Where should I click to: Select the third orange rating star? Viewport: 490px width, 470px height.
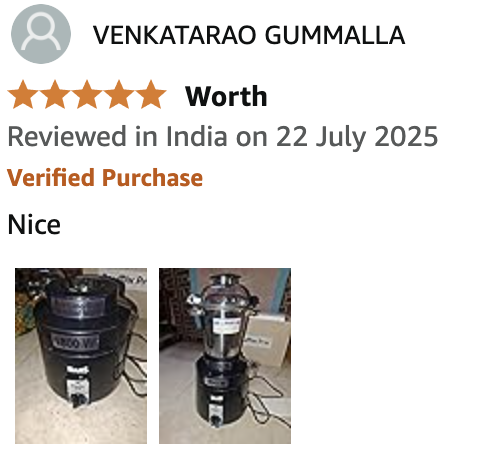[87, 95]
